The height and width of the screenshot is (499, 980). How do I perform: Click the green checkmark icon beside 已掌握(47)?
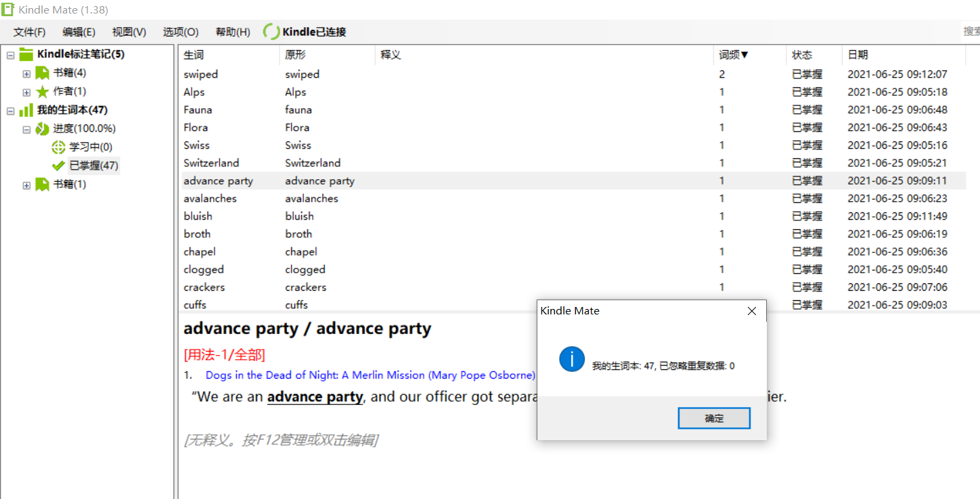[x=59, y=166]
